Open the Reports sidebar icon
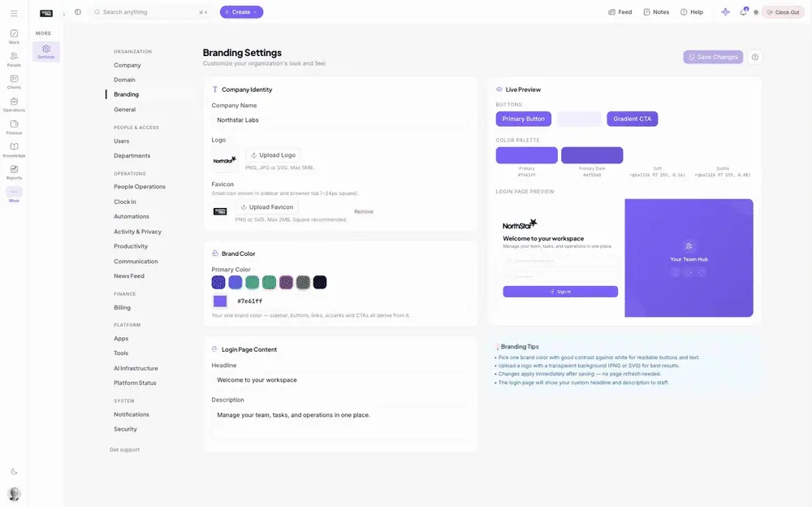This screenshot has height=507, width=812. pyautogui.click(x=14, y=172)
